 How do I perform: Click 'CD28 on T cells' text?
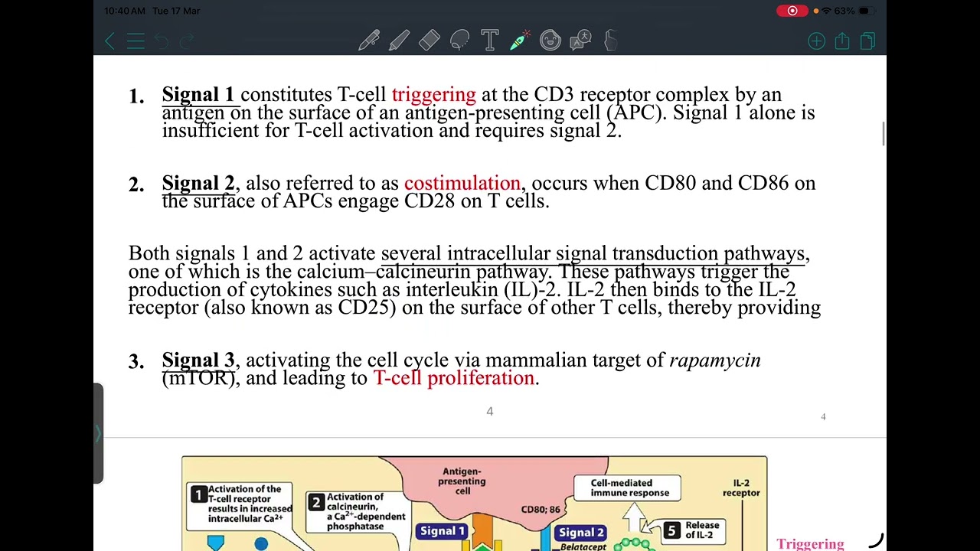[x=476, y=201]
